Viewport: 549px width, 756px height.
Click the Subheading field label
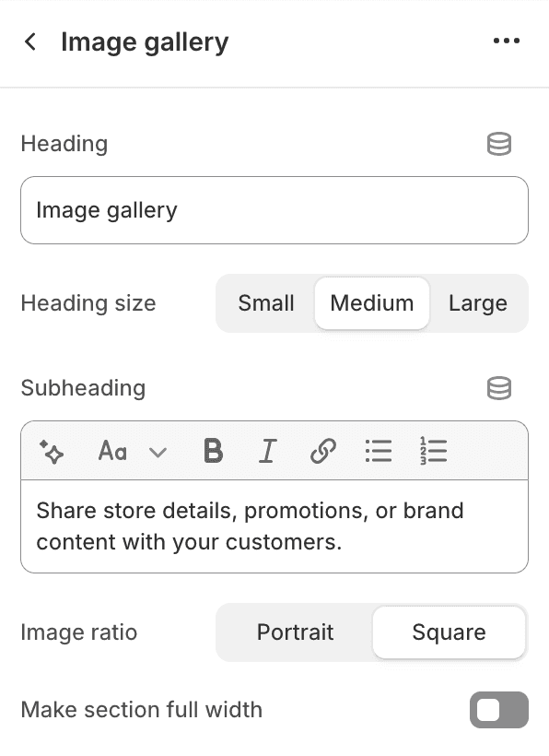[x=83, y=388]
